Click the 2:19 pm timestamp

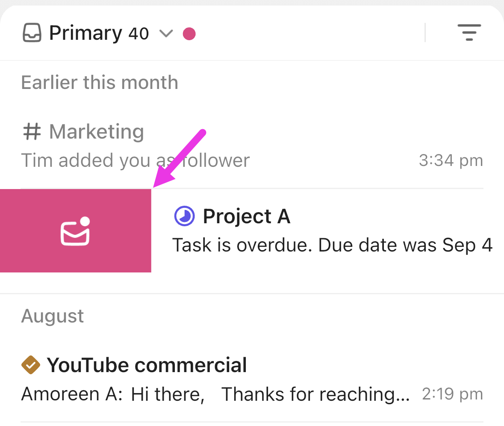pyautogui.click(x=452, y=394)
